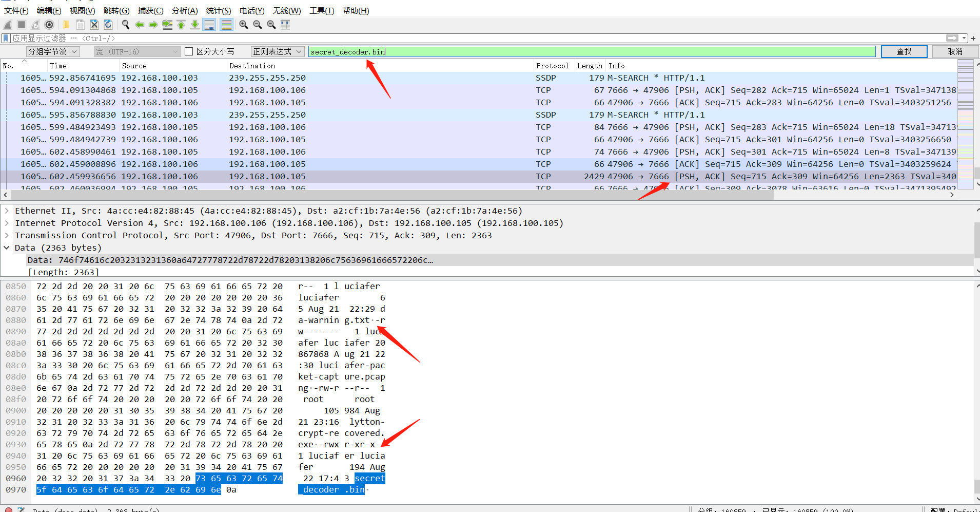Click the display filter bookmark icon

6,39
